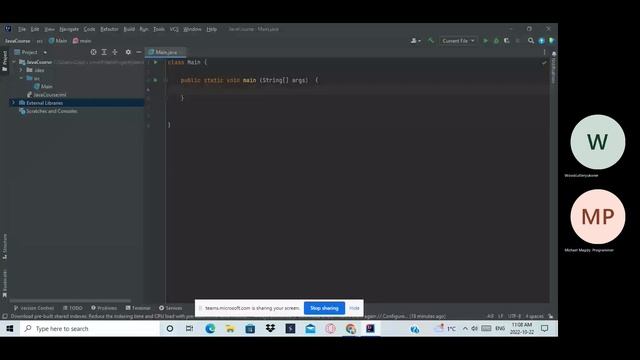Collapse the src folder arrow
Viewport: 640px width, 360px height.
pos(21,78)
